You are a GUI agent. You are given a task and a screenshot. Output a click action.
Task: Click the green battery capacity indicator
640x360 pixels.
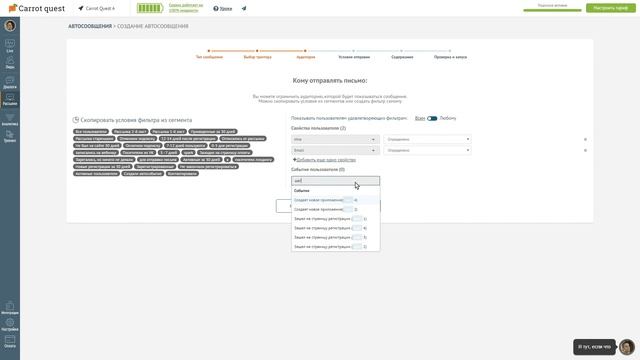coord(150,8)
